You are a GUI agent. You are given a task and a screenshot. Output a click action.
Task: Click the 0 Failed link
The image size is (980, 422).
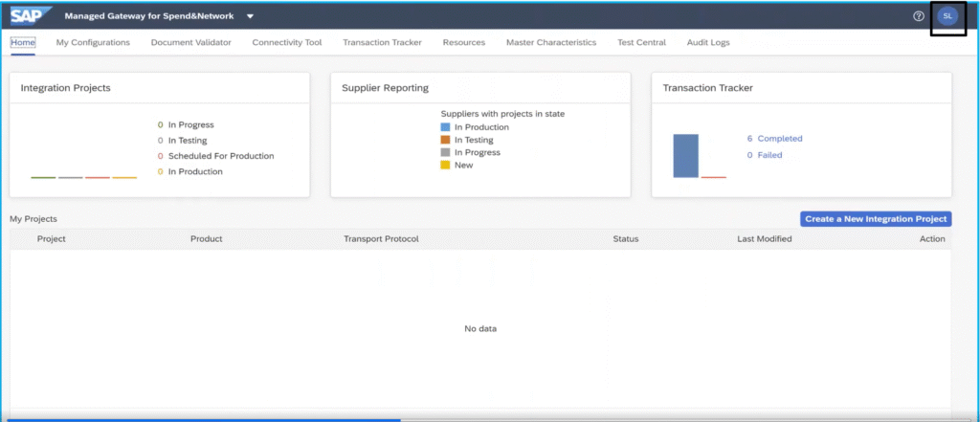765,155
